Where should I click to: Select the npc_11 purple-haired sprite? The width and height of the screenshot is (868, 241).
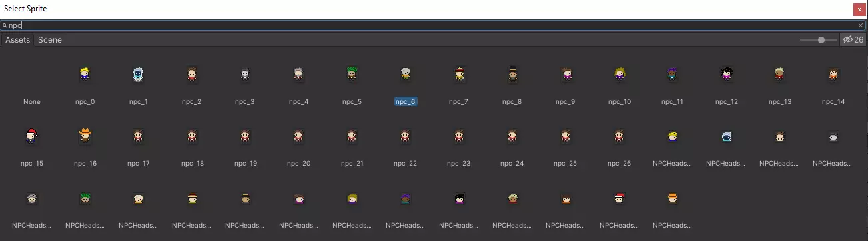tap(672, 75)
